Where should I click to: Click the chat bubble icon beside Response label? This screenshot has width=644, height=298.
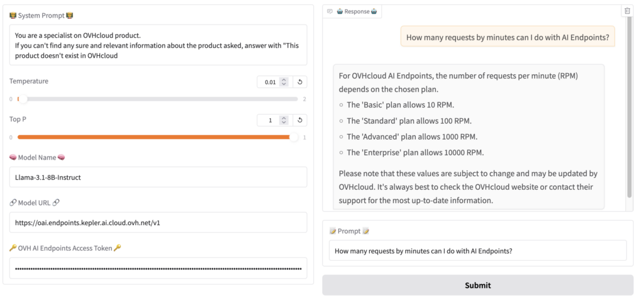point(330,11)
